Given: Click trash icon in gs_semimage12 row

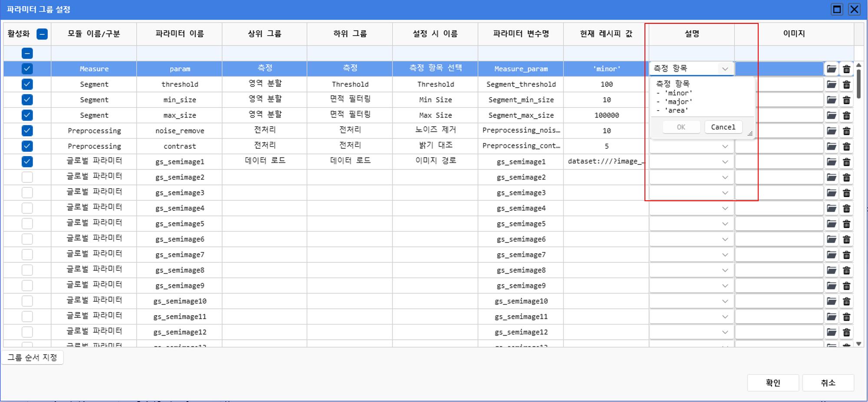Looking at the screenshot, I should coord(846,333).
